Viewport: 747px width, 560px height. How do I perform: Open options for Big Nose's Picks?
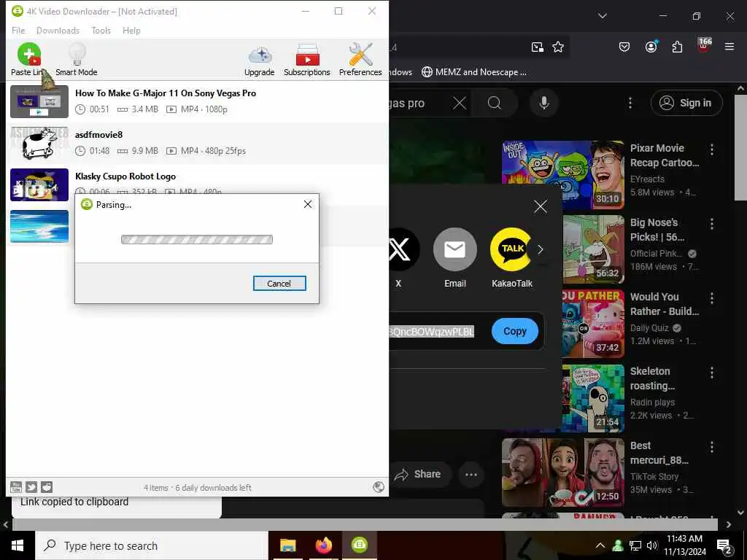coord(712,224)
